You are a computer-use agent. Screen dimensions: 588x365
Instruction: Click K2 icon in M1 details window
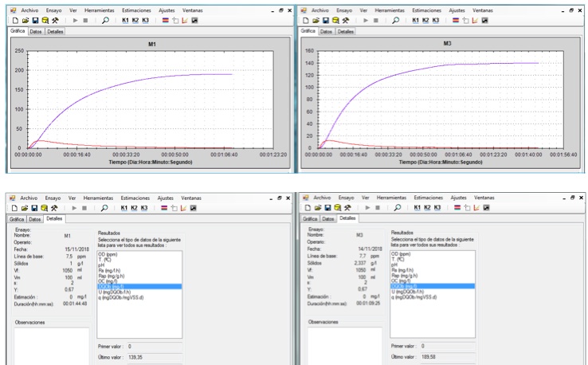pos(134,208)
